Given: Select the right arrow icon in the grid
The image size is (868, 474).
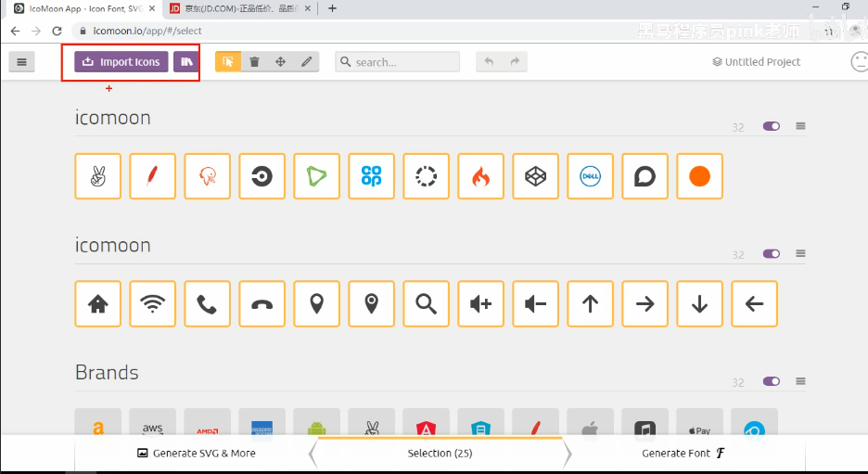Looking at the screenshot, I should [645, 303].
